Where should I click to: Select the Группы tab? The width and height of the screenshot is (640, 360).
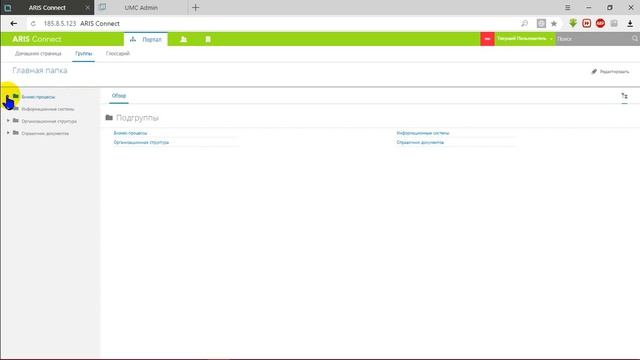pyautogui.click(x=83, y=53)
